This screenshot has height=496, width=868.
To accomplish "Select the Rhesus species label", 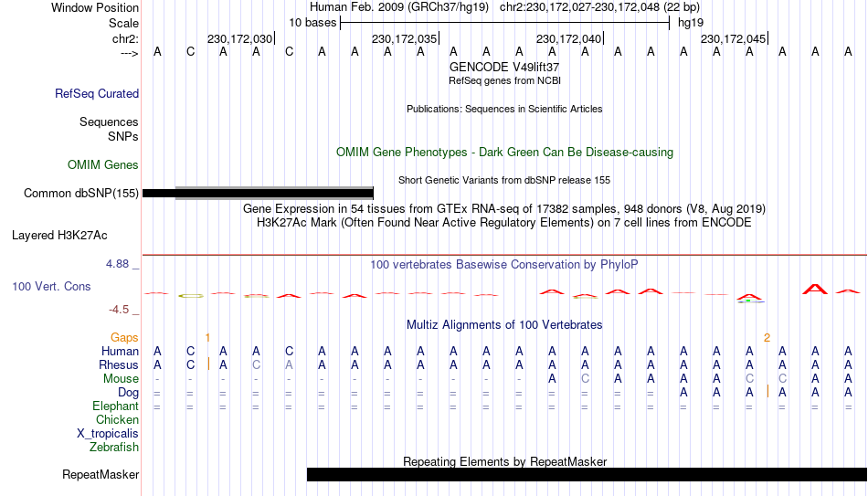I will 119,364.
